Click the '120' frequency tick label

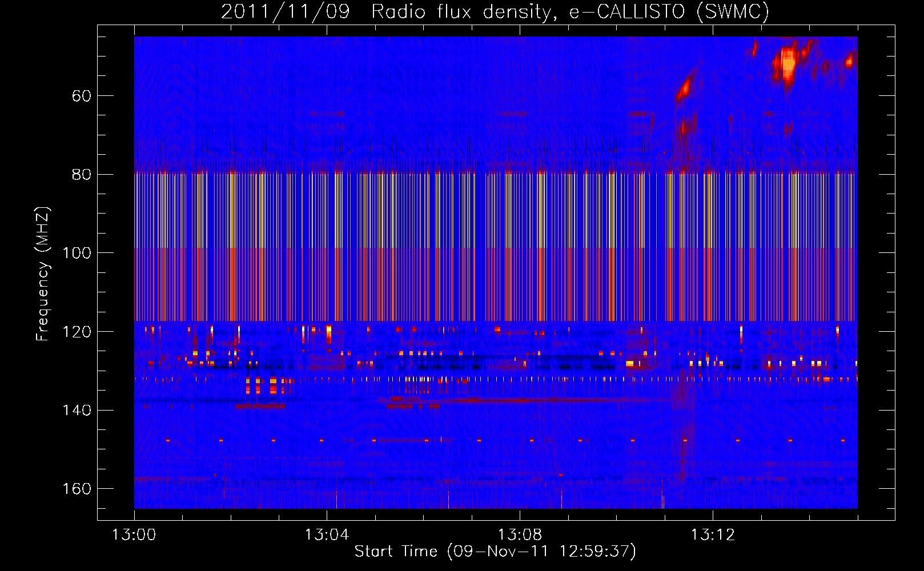coord(77,332)
